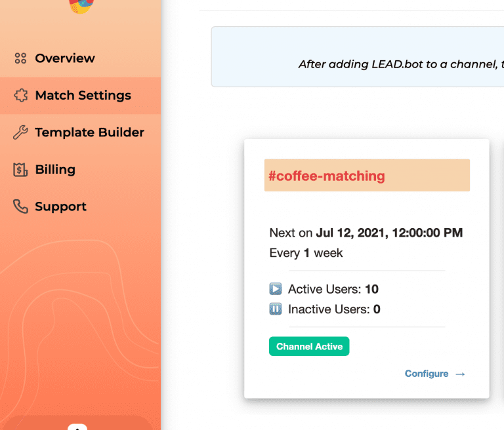The width and height of the screenshot is (504, 430).
Task: Click the LEAD.bot logo in the sidebar
Action: (79, 7)
